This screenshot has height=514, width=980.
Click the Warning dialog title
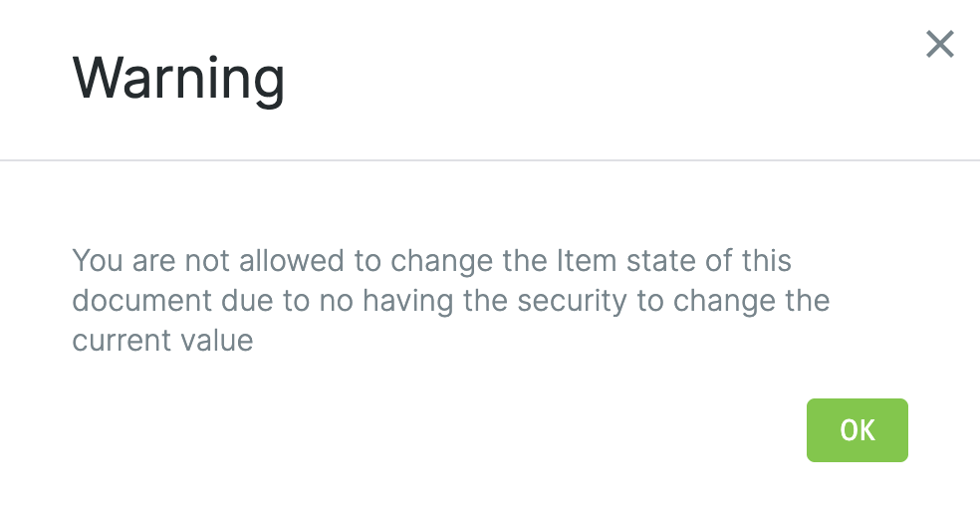click(179, 78)
